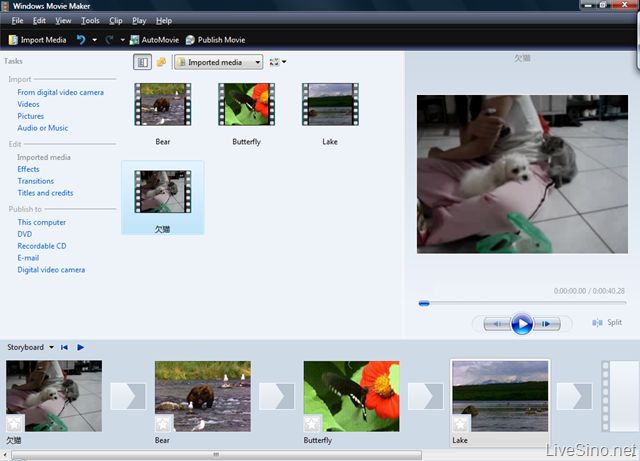Click the effects star on Butterfly clip
The height and width of the screenshot is (461, 640).
(312, 423)
